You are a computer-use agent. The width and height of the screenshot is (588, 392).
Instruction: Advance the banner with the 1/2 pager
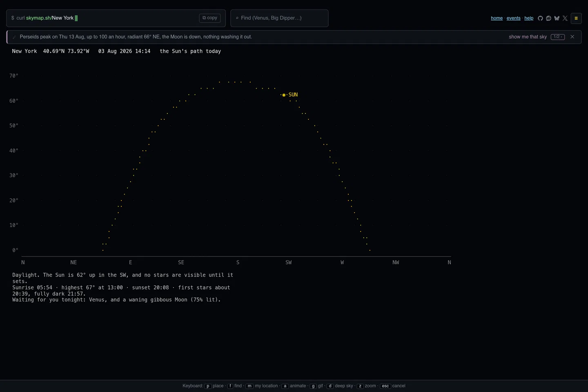[x=558, y=37]
